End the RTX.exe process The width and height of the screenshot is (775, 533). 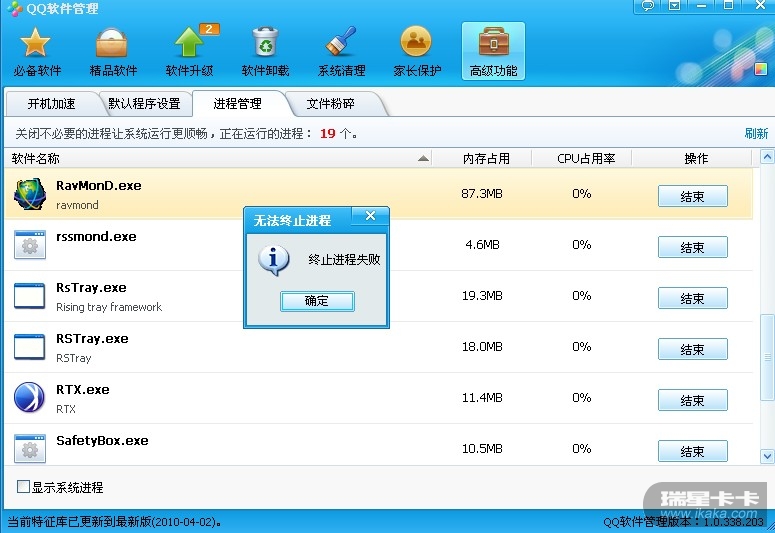pyautogui.click(x=692, y=400)
